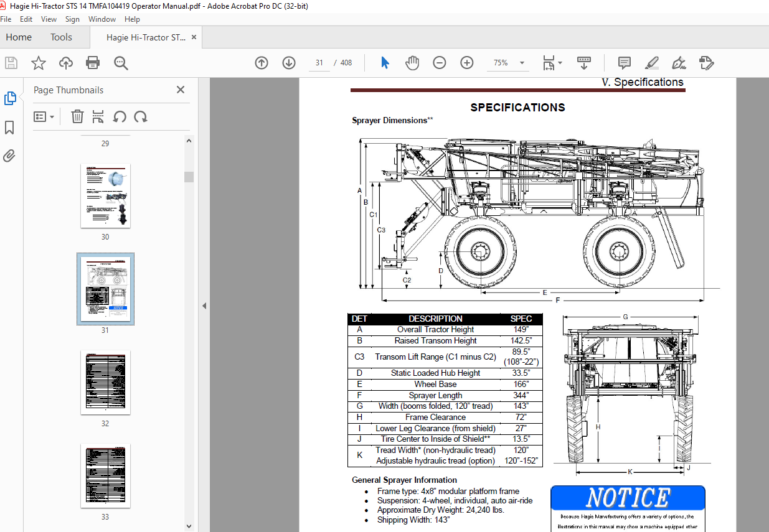Open the Help menu
The height and width of the screenshot is (532, 769).
click(133, 19)
